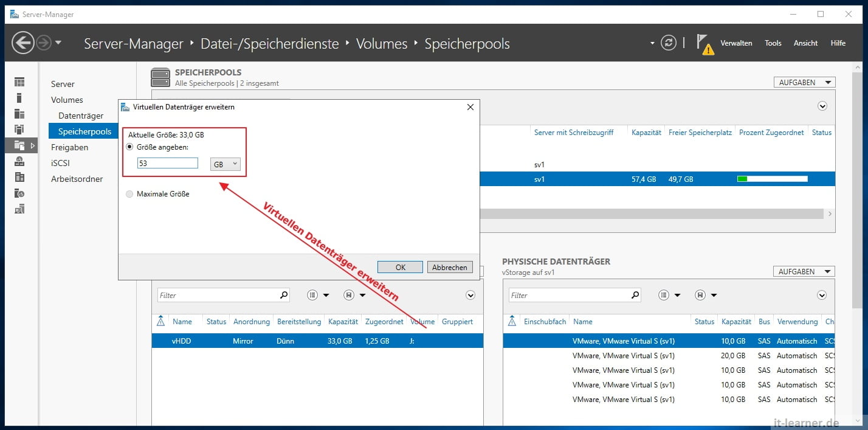Screen dimensions: 868x430
Task: Refresh Server-Manager using the circular refresh icon
Action: (669, 43)
